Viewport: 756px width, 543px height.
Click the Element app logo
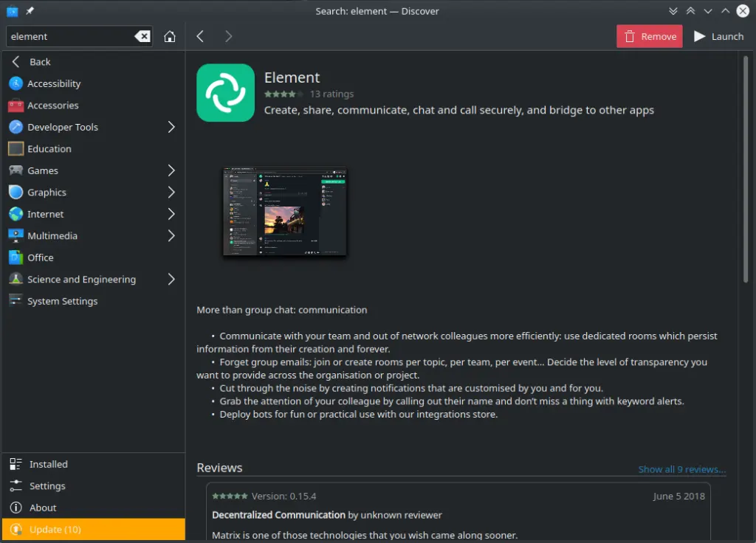point(225,93)
